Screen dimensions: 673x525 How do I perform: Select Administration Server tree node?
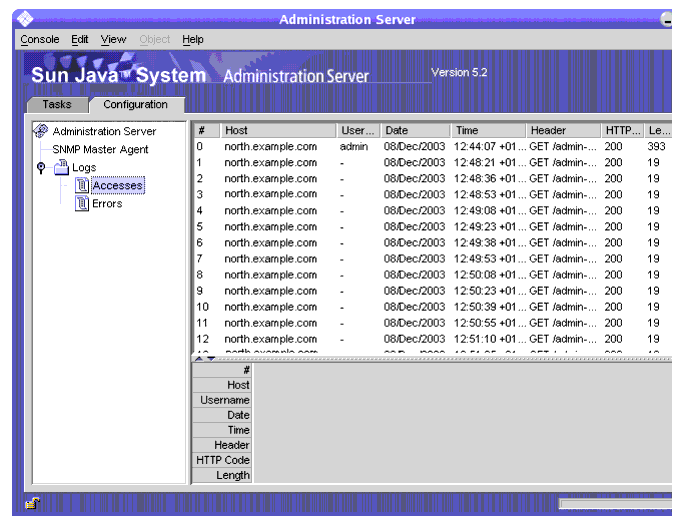[x=104, y=131]
